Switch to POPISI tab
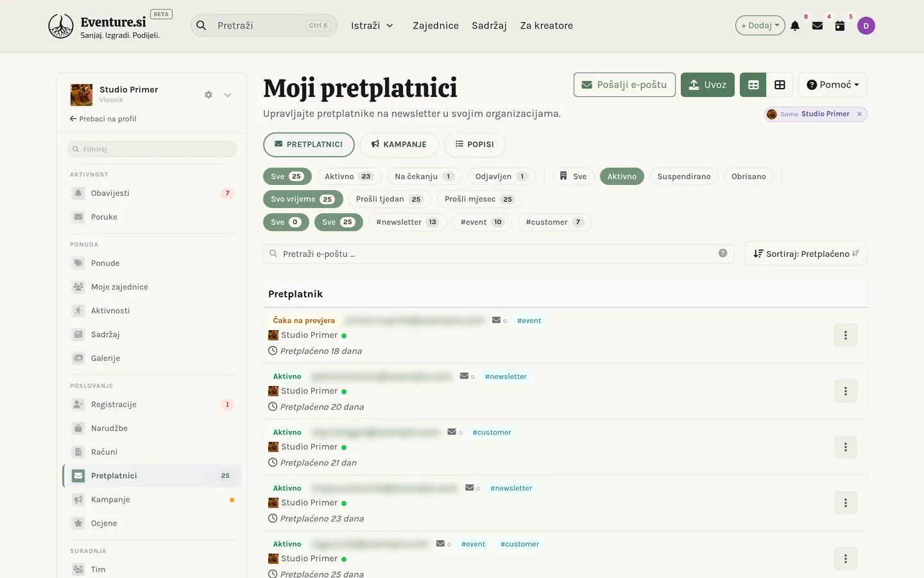 (475, 144)
